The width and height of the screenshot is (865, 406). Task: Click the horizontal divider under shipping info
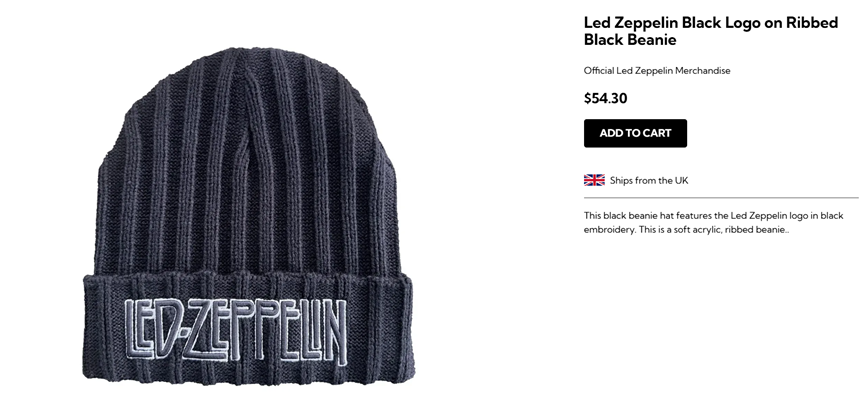[721, 197]
